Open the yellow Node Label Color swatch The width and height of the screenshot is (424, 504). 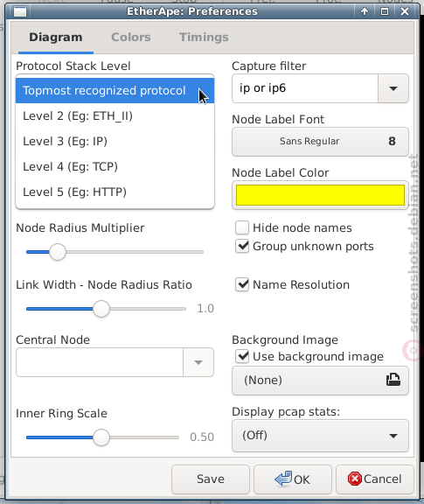[x=320, y=195]
